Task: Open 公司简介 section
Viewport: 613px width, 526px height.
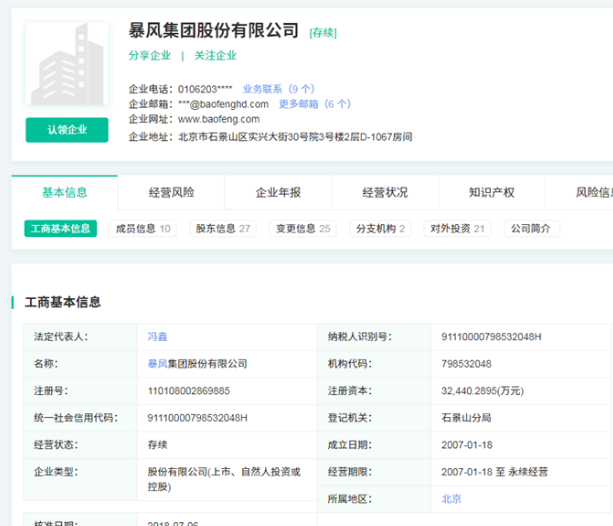Action: [x=532, y=228]
